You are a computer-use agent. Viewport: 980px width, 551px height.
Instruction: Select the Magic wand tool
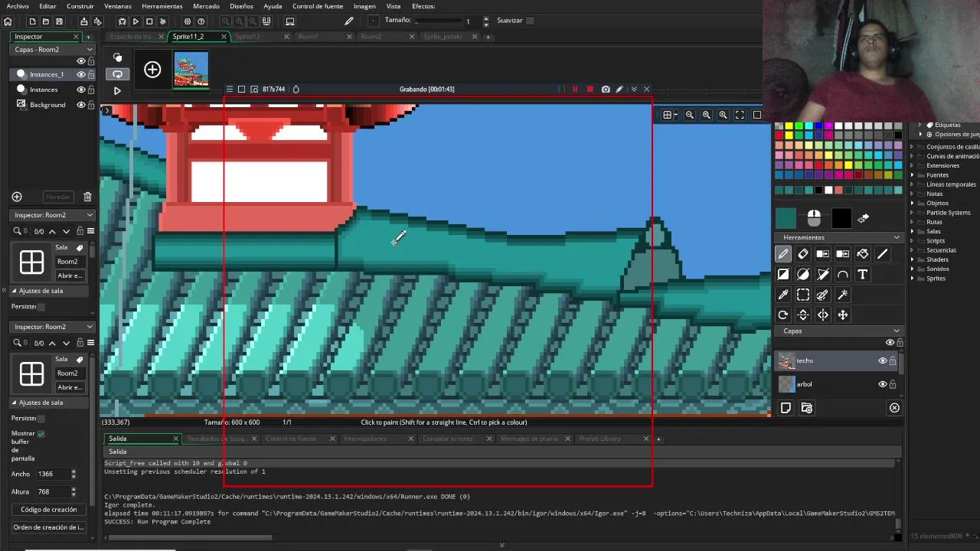coord(843,295)
